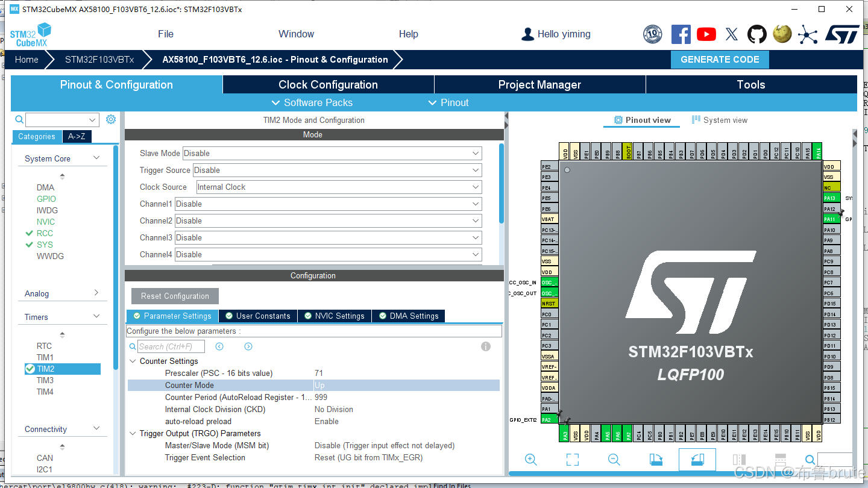Open the X social media icon

point(732,34)
